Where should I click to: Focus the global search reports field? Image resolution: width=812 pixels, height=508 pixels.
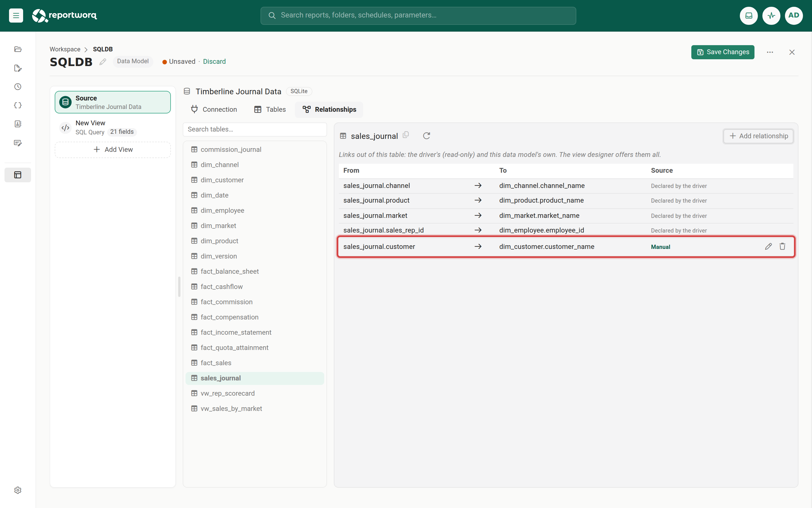[418, 16]
